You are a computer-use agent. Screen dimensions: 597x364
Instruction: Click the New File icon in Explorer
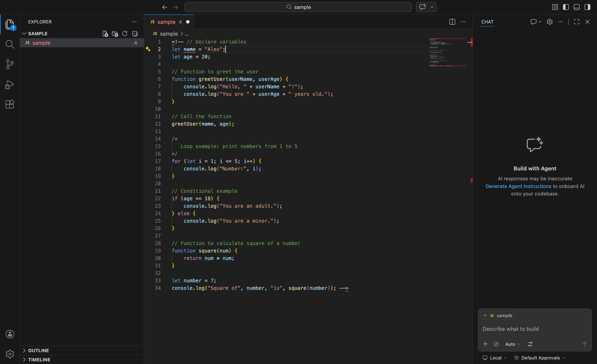point(105,34)
